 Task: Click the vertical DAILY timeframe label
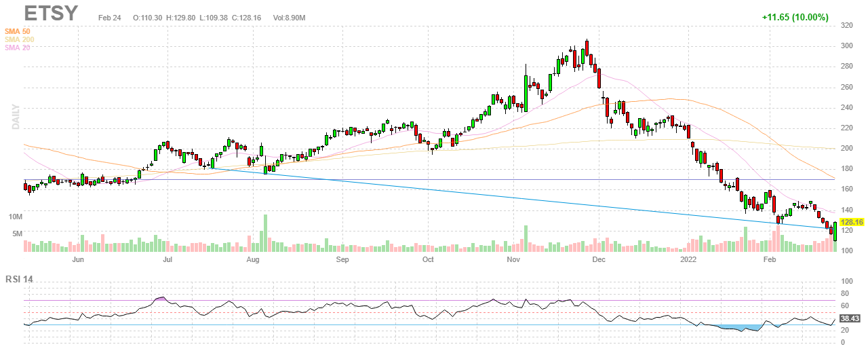click(x=15, y=117)
